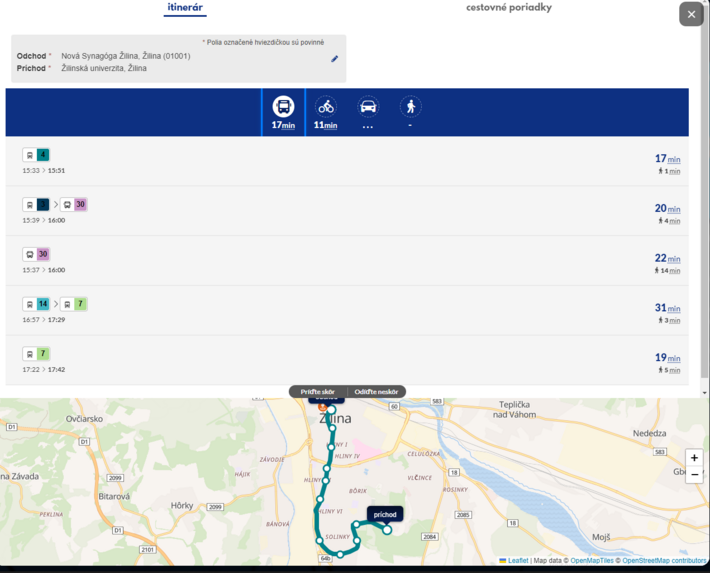The image size is (710, 573).
Task: Open the 17:22 line 7 connection
Action: 350,361
